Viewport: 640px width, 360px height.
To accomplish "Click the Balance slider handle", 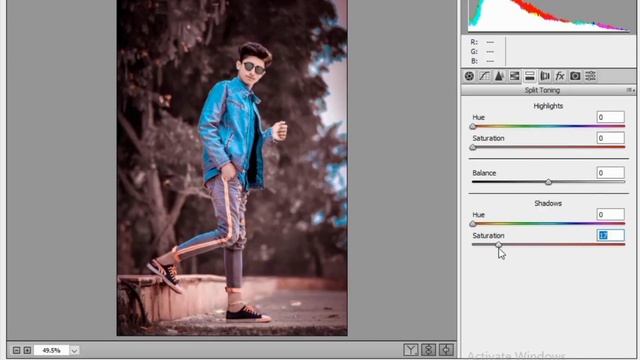I will click(549, 182).
